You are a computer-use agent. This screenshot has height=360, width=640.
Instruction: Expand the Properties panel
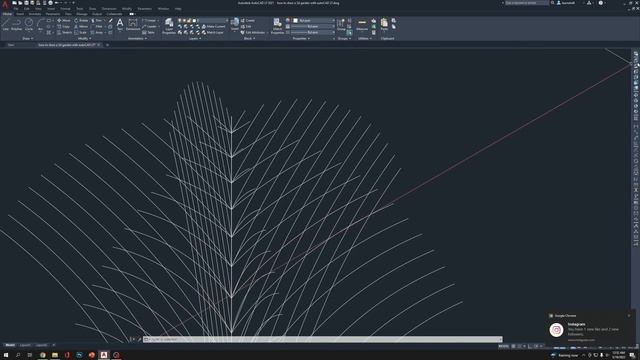click(301, 39)
